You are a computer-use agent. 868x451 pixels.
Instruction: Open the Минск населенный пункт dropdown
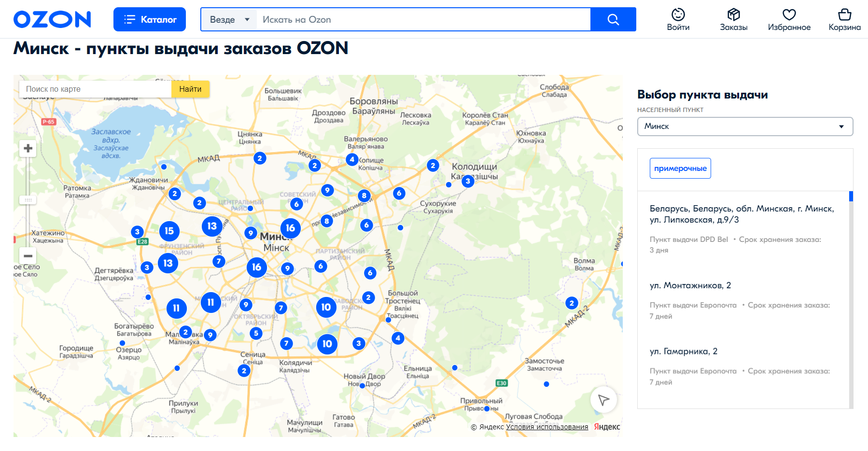(745, 127)
